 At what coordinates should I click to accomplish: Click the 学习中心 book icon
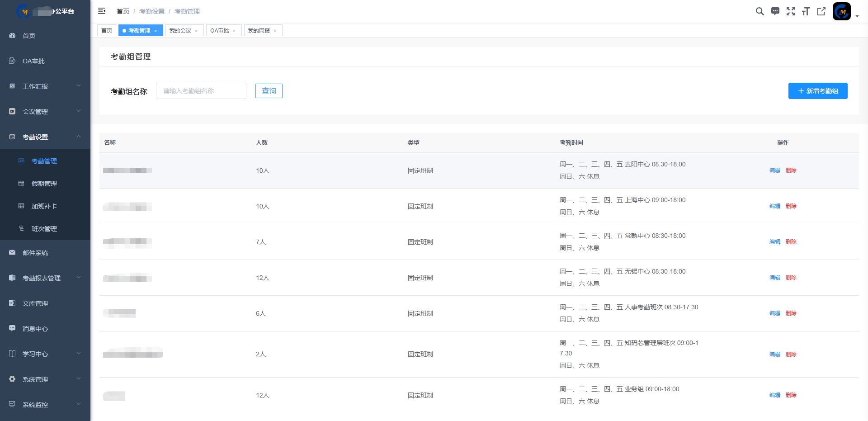(x=12, y=354)
